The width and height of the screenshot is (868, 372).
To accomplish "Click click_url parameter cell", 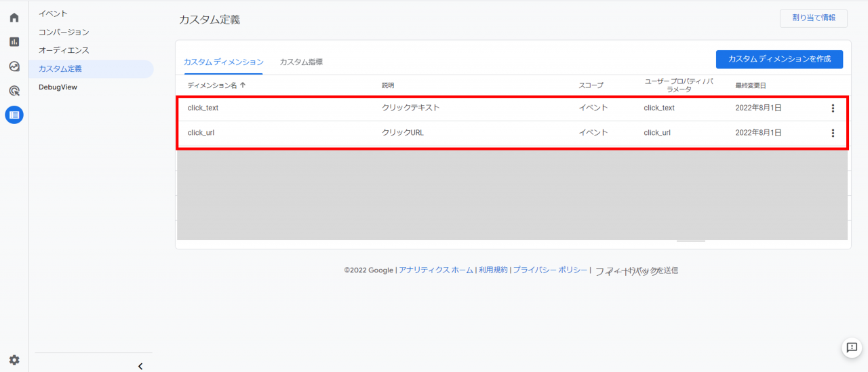I will point(657,133).
